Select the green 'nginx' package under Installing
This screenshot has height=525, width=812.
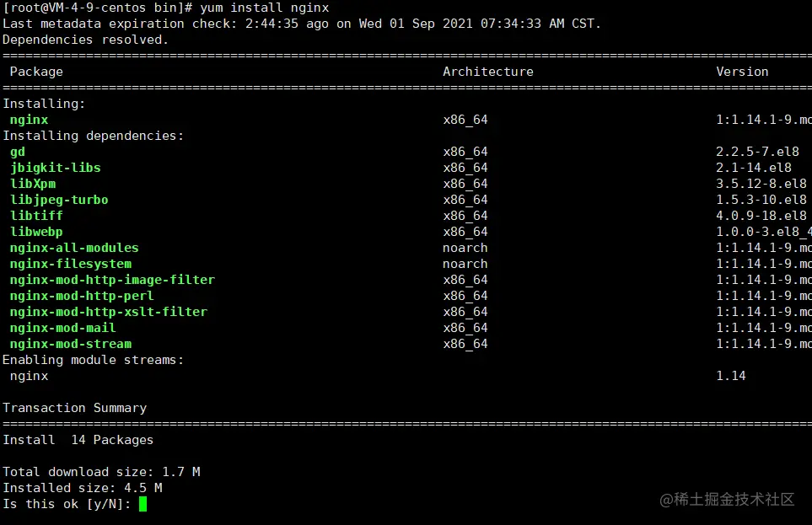[x=29, y=120]
